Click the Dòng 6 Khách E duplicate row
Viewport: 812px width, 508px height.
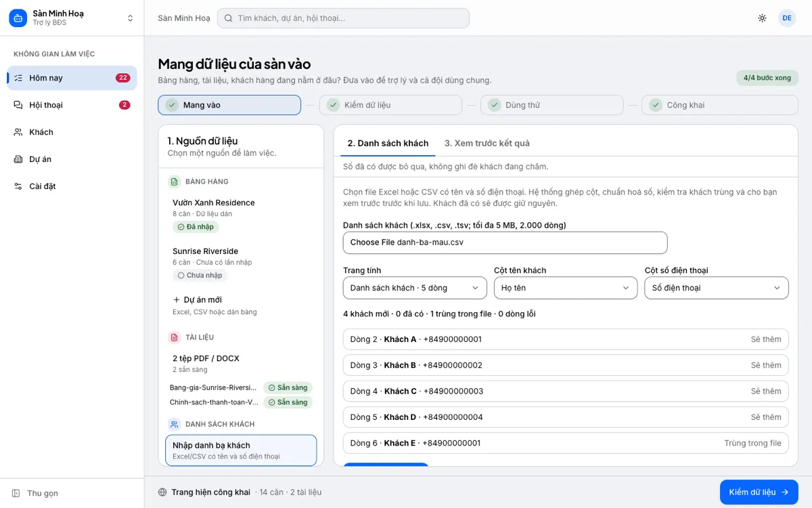[x=566, y=443]
